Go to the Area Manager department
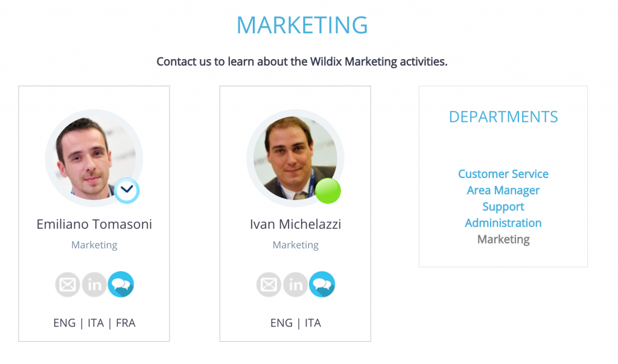The height and width of the screenshot is (364, 618). pyautogui.click(x=503, y=190)
